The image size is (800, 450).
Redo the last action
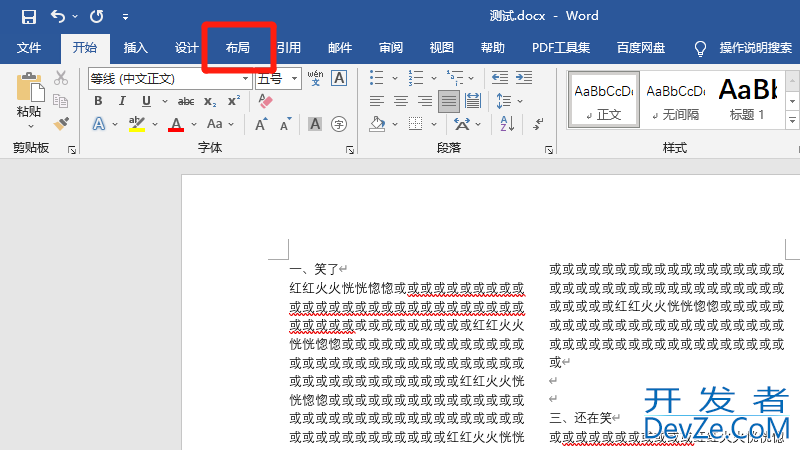point(96,17)
